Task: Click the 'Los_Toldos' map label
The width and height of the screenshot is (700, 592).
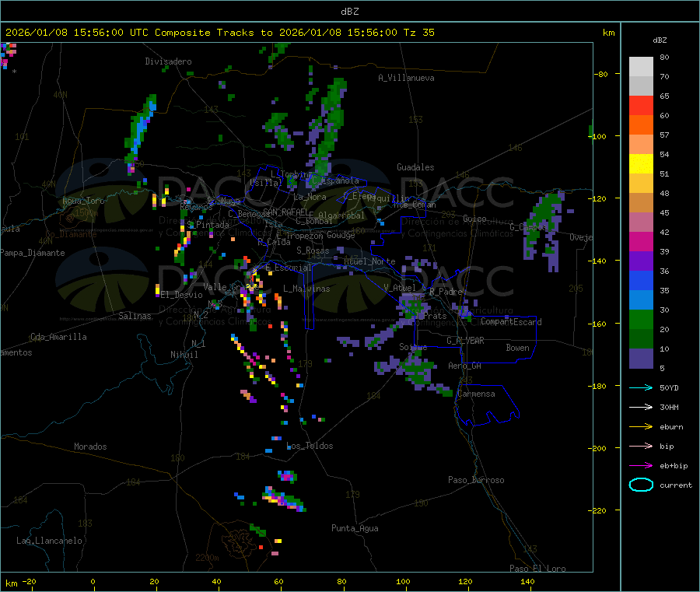Action: pos(310,446)
